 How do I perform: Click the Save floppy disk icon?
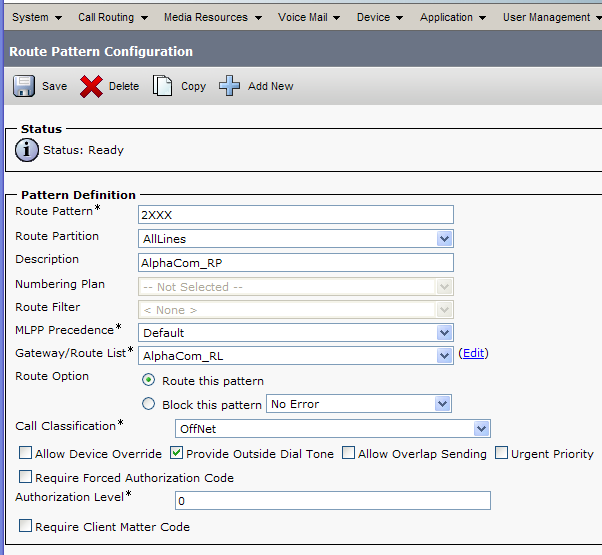(x=24, y=86)
